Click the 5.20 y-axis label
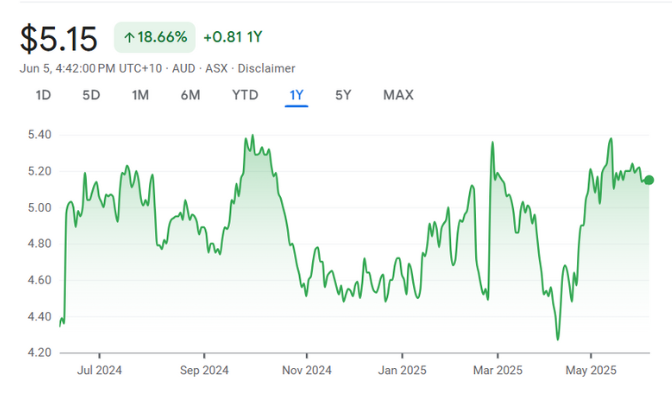672x400 pixels. click(x=39, y=171)
